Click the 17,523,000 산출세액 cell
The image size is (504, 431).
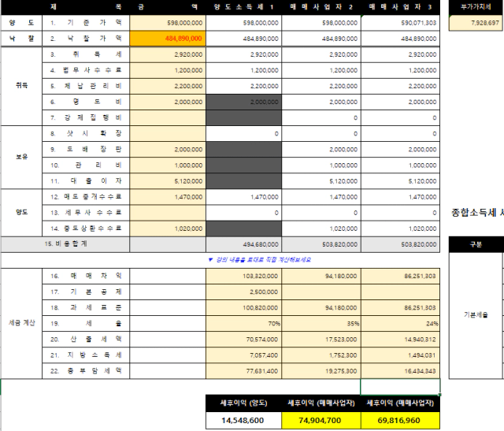321,340
